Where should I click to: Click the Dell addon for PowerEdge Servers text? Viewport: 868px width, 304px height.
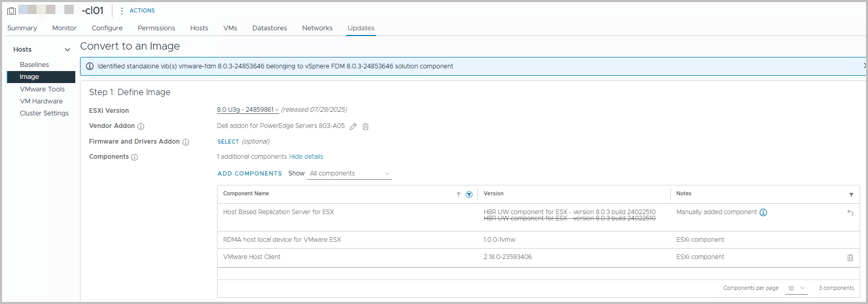[x=281, y=126]
